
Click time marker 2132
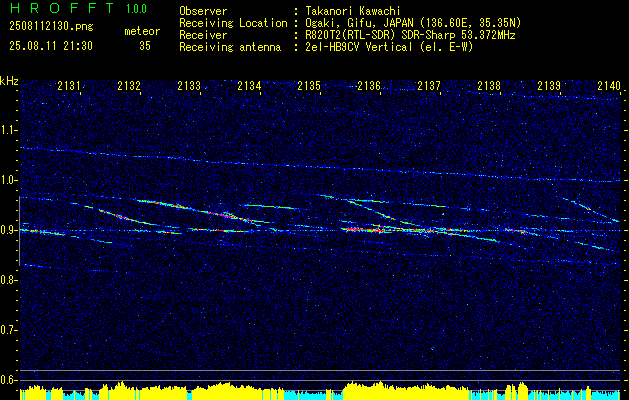click(129, 85)
